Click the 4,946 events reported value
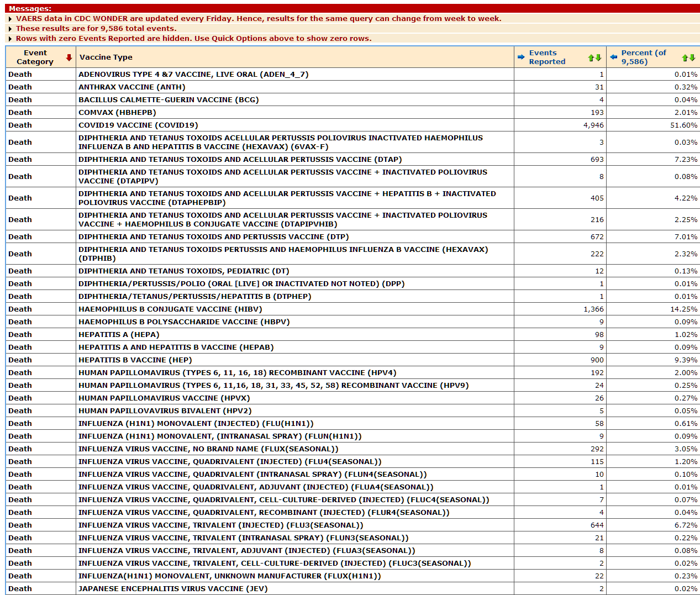The width and height of the screenshot is (700, 595). point(593,125)
